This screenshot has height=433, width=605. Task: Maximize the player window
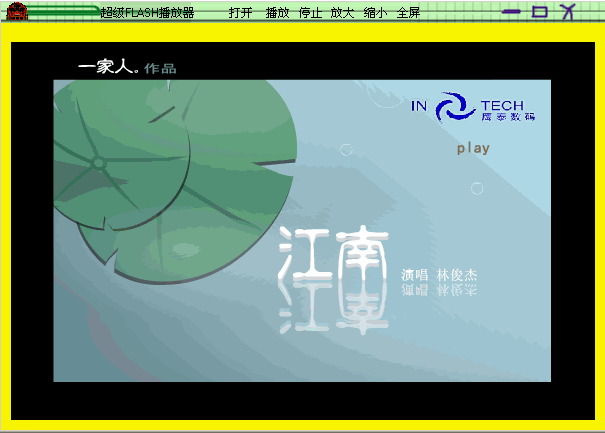pyautogui.click(x=539, y=13)
